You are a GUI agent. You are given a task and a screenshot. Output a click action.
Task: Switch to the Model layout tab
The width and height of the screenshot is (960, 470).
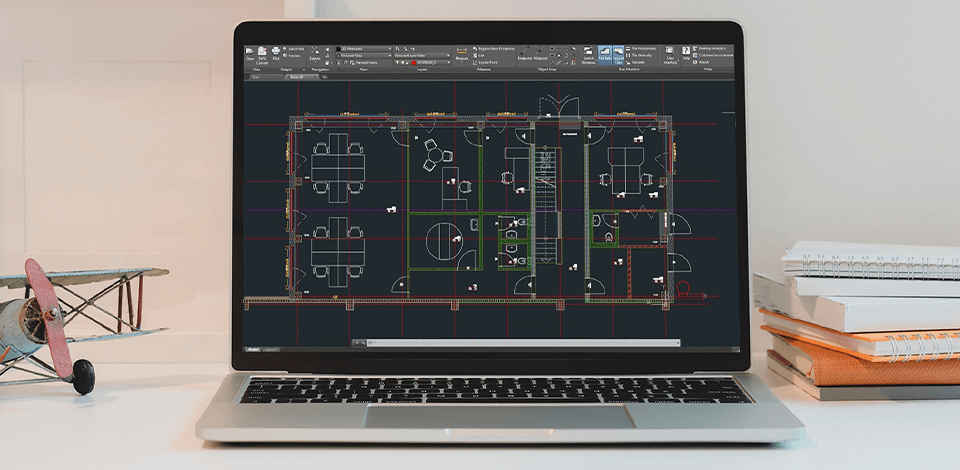coord(252,349)
